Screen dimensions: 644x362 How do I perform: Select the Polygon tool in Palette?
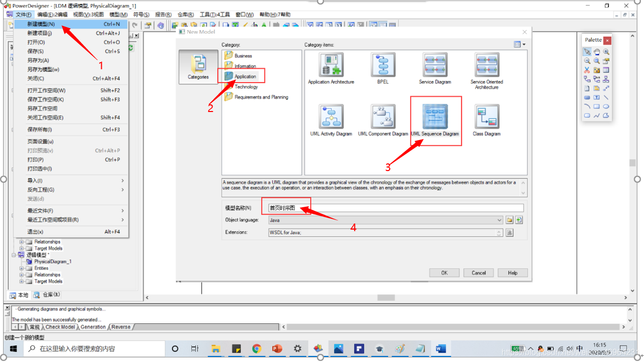[x=606, y=116]
